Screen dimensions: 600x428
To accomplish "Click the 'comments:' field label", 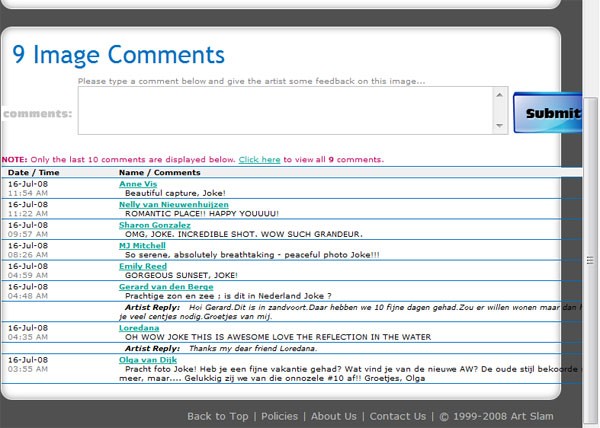I will click(x=38, y=114).
